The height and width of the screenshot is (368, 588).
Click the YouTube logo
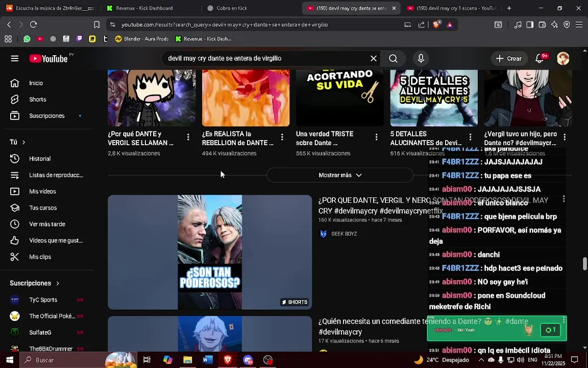tap(48, 59)
